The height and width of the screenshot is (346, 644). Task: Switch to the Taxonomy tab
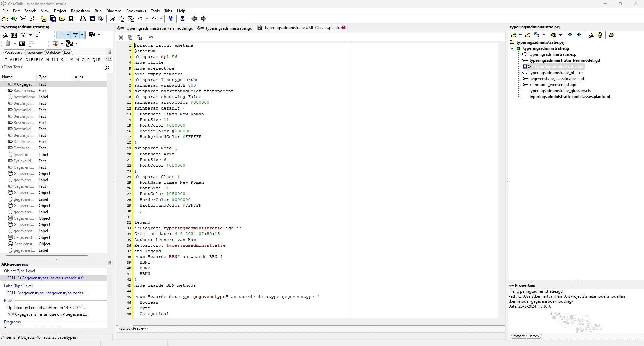tap(34, 52)
